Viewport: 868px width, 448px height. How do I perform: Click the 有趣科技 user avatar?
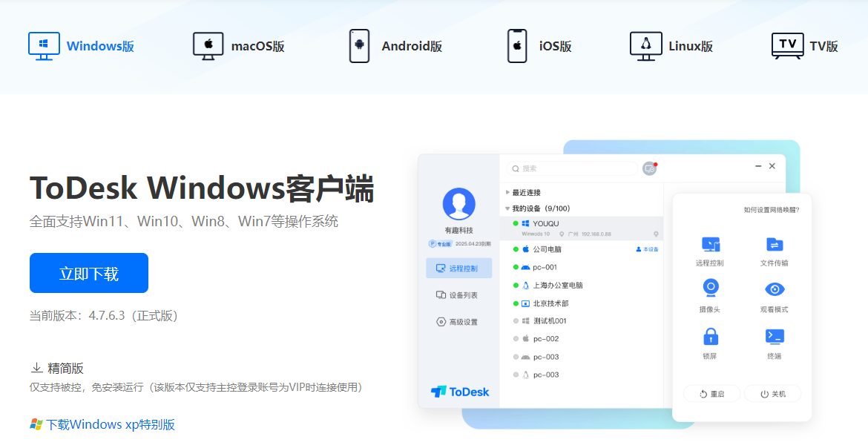[x=459, y=204]
